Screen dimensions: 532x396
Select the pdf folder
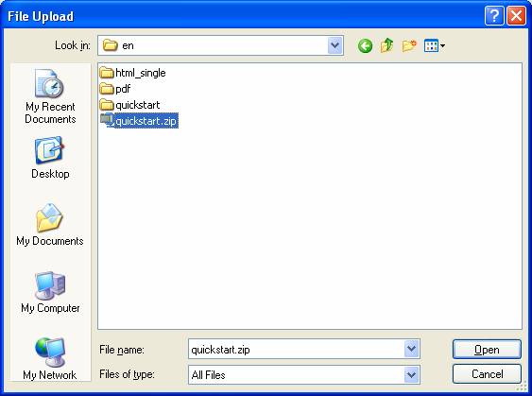click(115, 89)
